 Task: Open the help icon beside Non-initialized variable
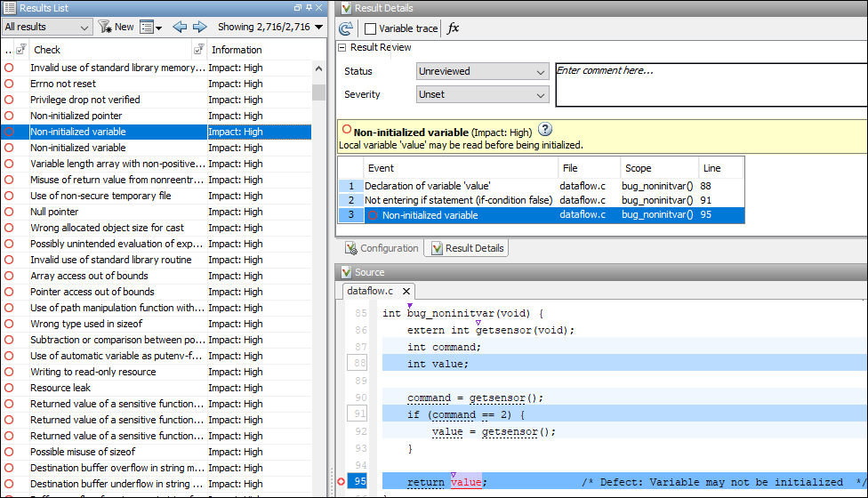point(545,130)
